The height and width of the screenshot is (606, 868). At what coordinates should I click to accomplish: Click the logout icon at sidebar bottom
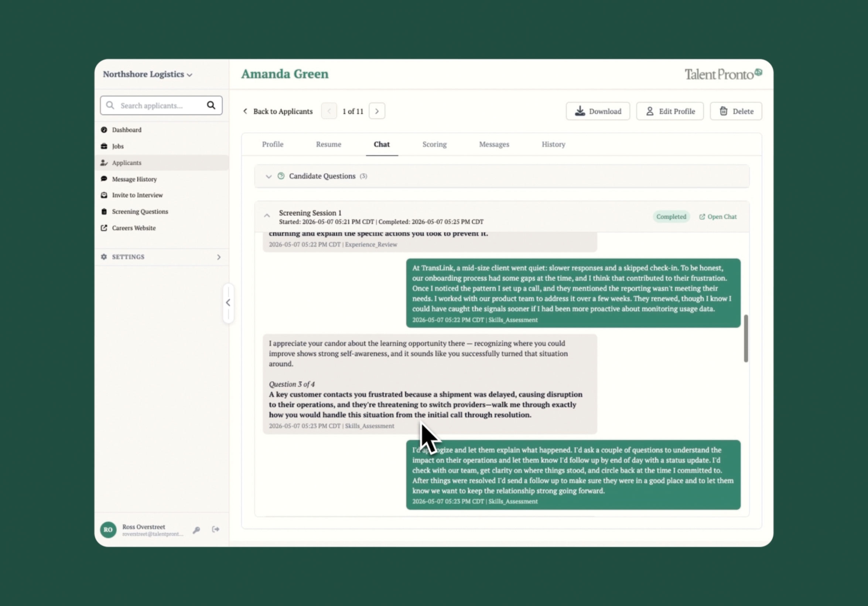point(215,529)
